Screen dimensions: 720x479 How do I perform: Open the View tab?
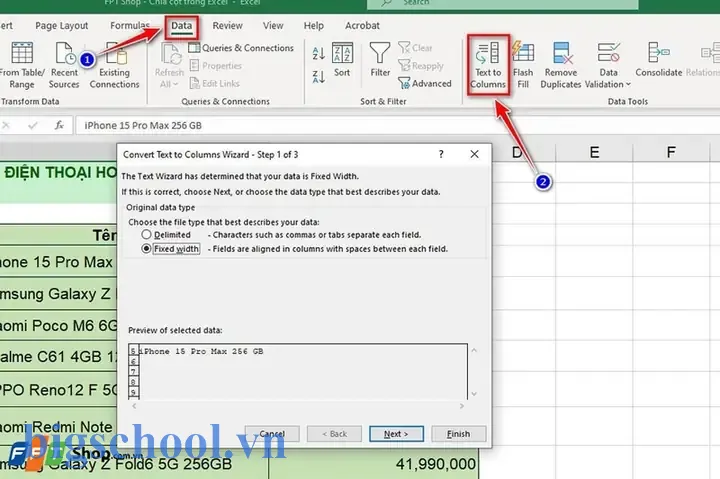[x=273, y=26]
